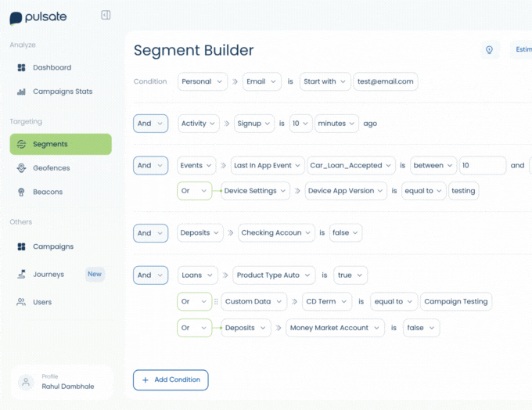The image size is (532, 410).
Task: Click the Journeys icon
Action: [21, 274]
